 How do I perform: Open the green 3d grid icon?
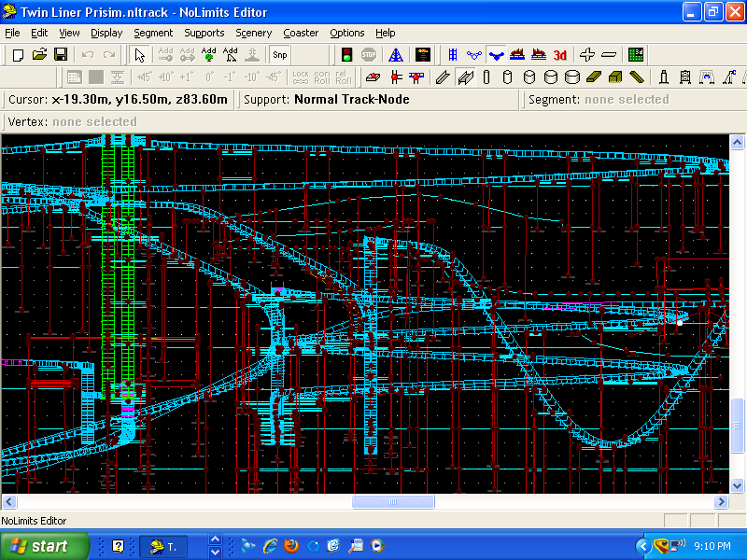tap(636, 55)
